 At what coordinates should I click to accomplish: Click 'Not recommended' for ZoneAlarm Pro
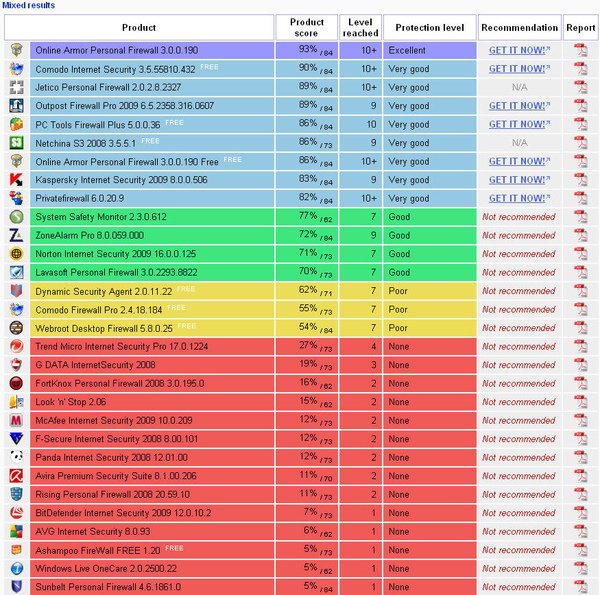pos(518,235)
